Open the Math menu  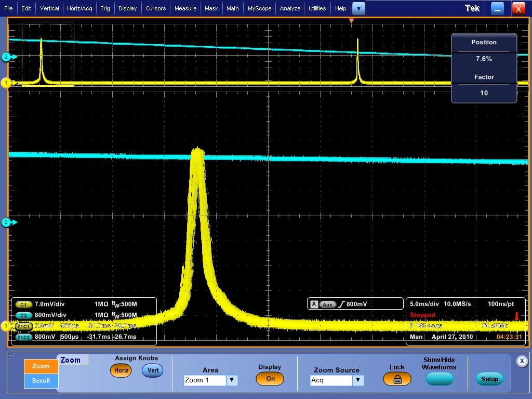click(233, 8)
